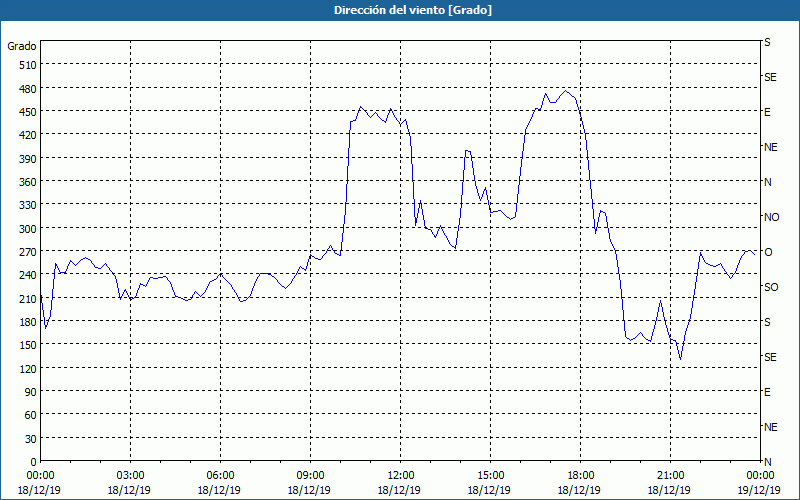800x500 pixels.
Task: Click the 360 left axis label
Action: coord(29,182)
